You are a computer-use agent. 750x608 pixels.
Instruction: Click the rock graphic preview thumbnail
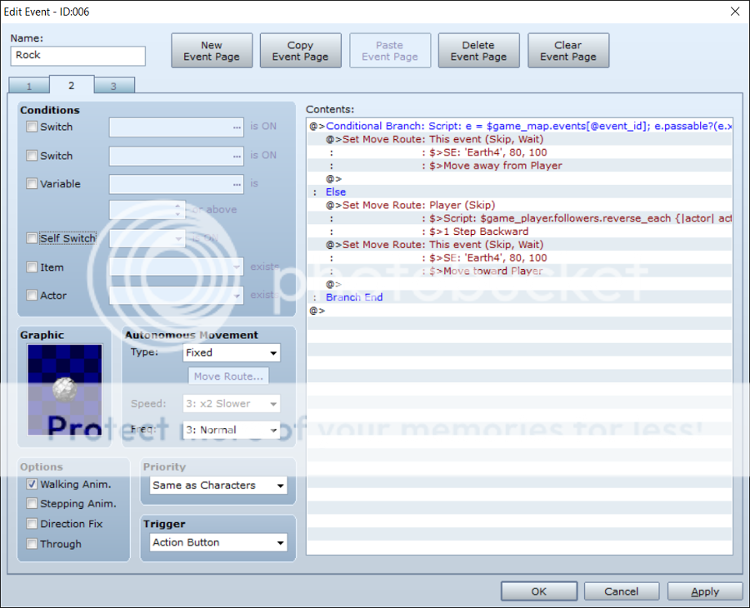pos(65,392)
